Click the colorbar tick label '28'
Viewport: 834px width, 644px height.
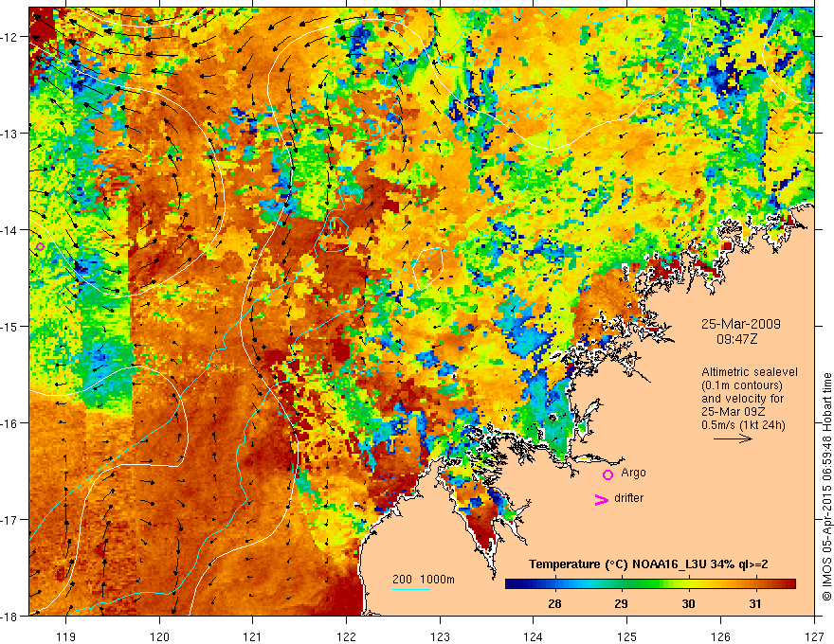554,603
